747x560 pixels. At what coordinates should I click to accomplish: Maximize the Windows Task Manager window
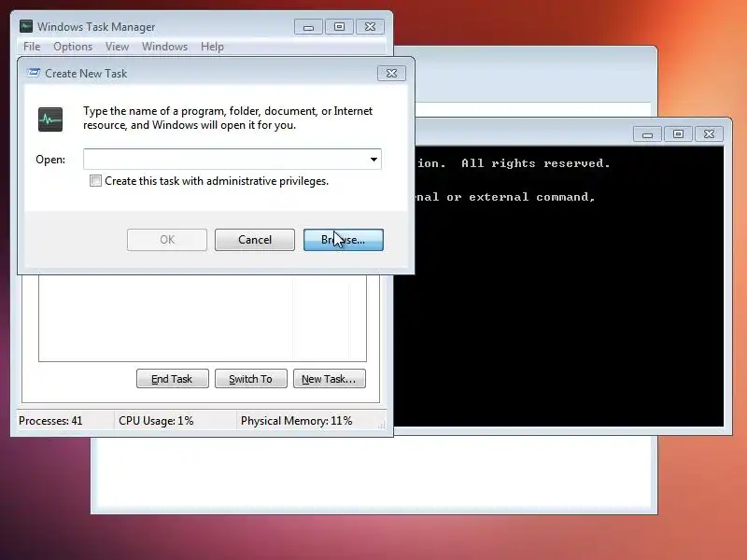339,27
